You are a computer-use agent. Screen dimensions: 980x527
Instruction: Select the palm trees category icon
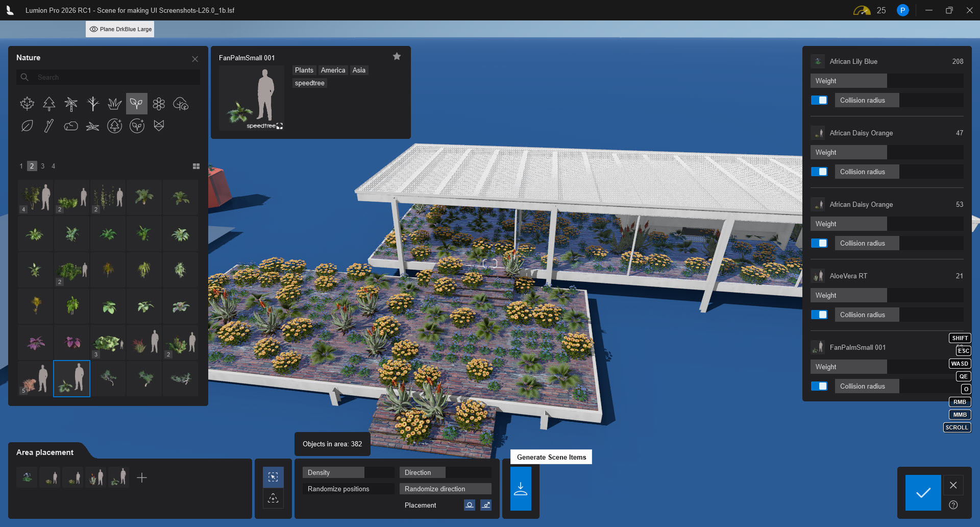click(x=71, y=104)
